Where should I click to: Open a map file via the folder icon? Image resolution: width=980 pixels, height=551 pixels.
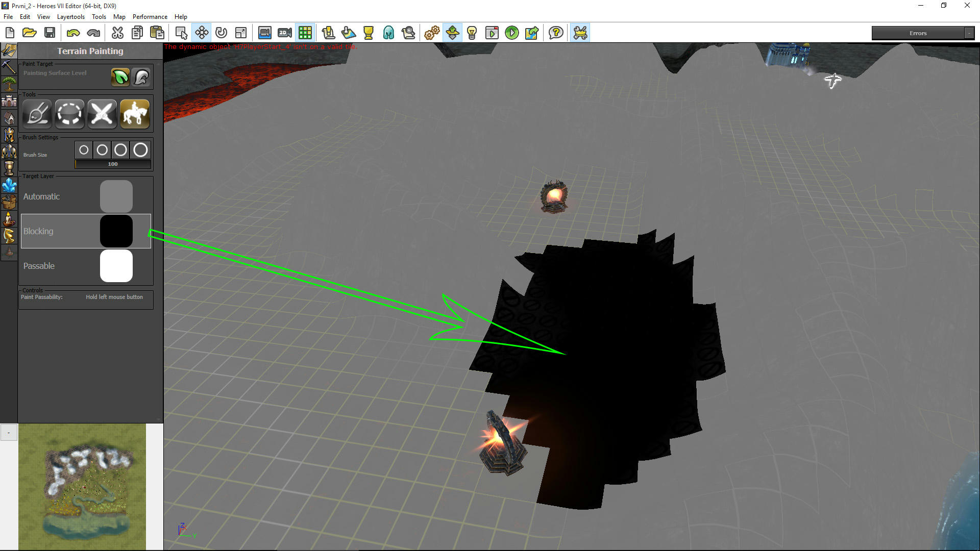[30, 33]
